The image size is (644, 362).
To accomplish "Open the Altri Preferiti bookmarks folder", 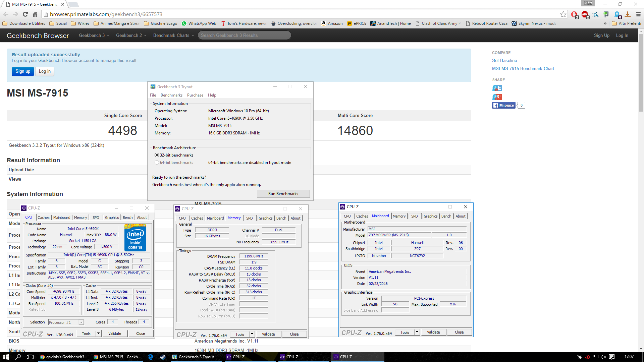I will click(x=626, y=23).
